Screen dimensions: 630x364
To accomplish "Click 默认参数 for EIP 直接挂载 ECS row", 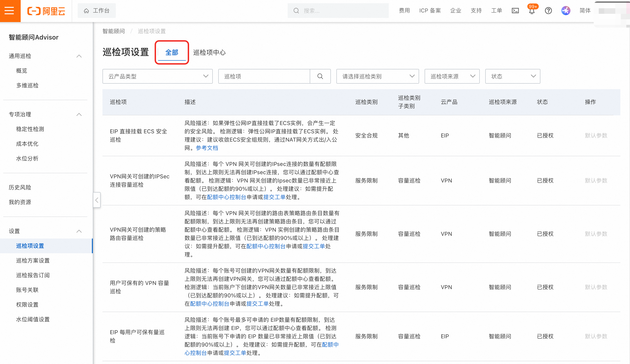I will click(596, 136).
